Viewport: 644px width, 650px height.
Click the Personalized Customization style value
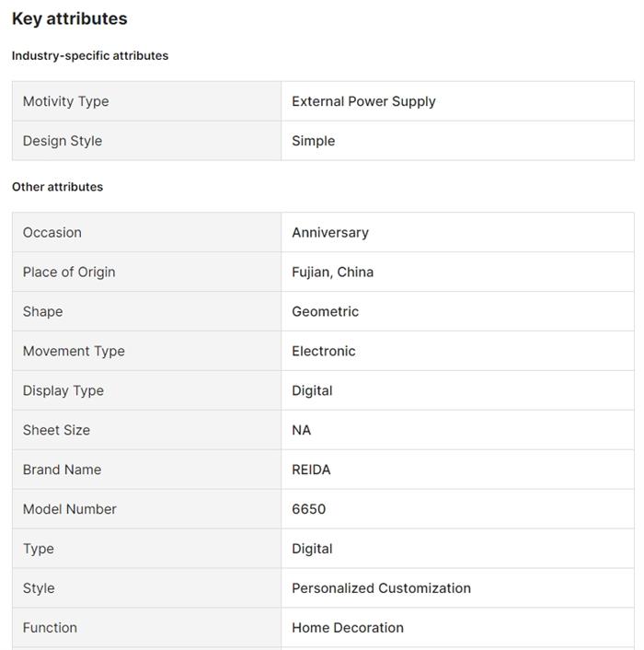381,588
